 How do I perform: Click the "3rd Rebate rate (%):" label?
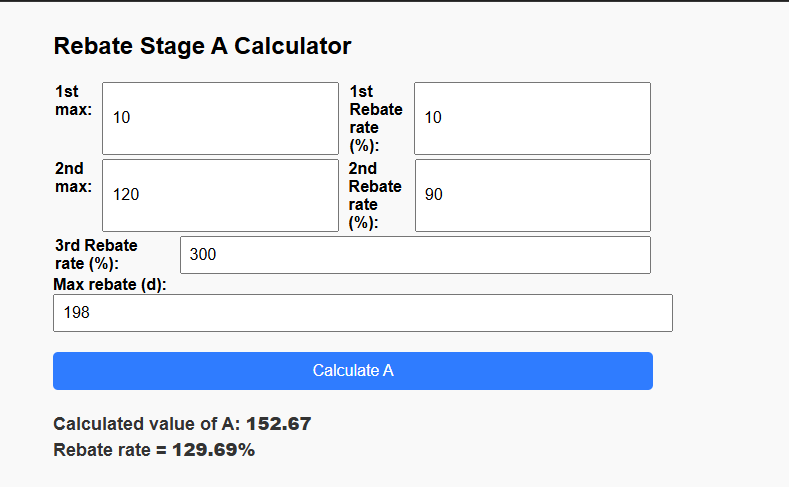tap(96, 254)
